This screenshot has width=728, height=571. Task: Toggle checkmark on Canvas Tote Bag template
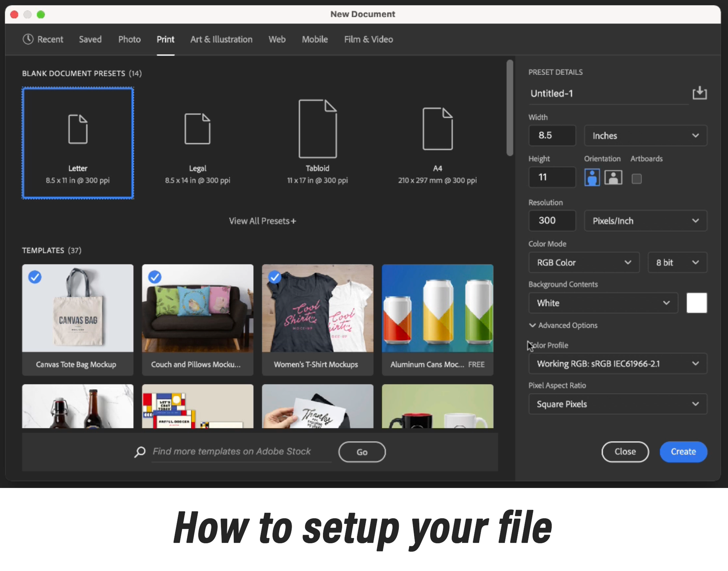point(35,277)
